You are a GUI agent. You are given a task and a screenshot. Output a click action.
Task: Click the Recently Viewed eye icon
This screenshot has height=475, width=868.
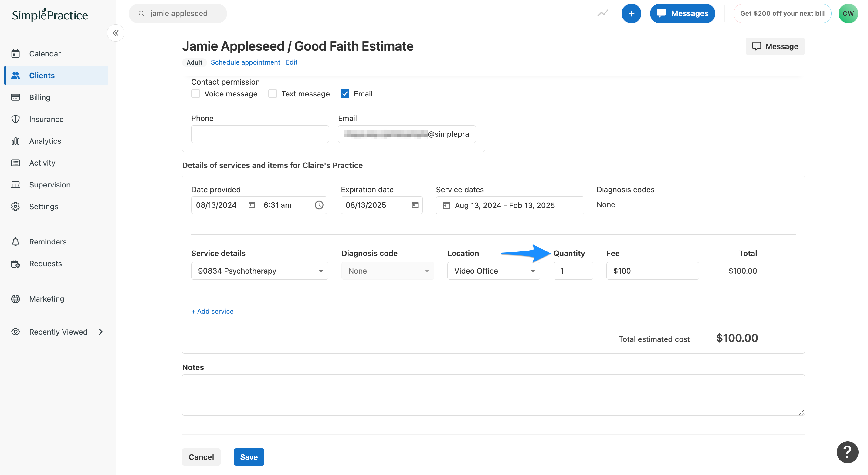coord(15,332)
